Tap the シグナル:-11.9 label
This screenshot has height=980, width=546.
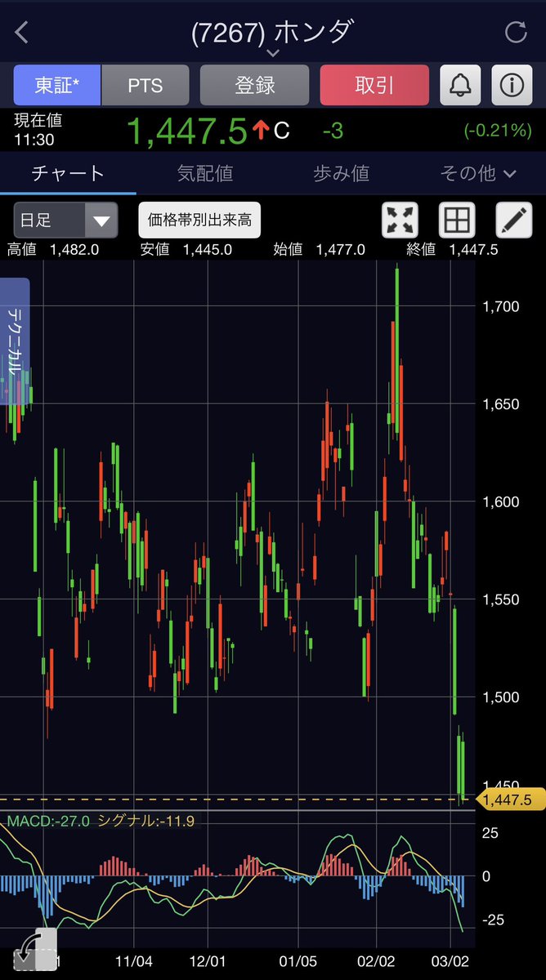click(145, 820)
